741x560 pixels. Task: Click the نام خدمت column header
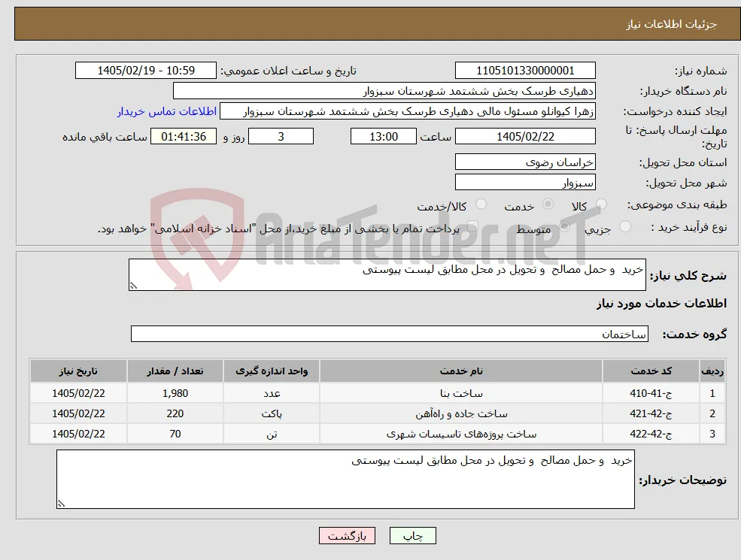click(460, 371)
